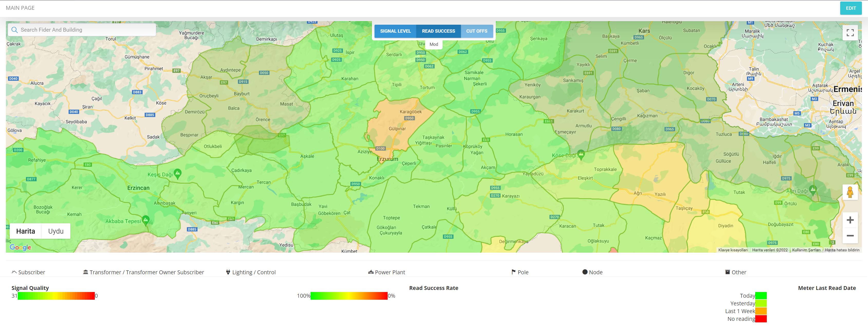Viewport: 868px width, 336px height.
Task: Select the Cut Offs tab
Action: (x=477, y=31)
